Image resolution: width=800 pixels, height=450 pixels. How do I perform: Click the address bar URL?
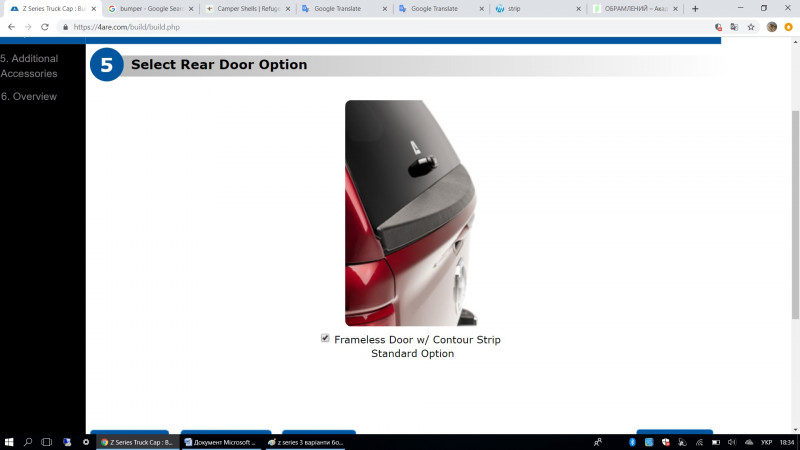pyautogui.click(x=127, y=27)
